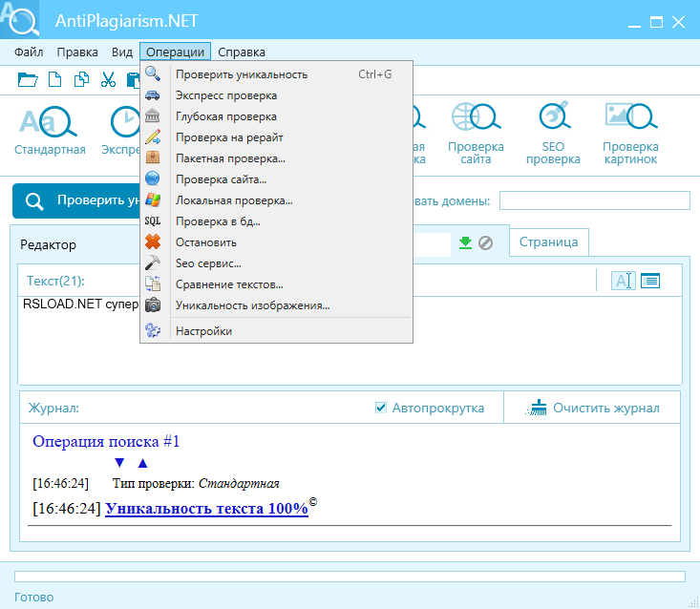Open the Правка menu

77,52
